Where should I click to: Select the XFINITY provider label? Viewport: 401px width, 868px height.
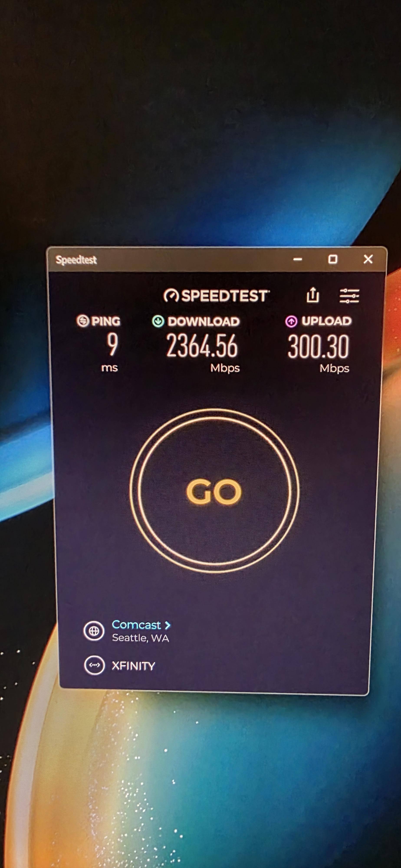[133, 666]
